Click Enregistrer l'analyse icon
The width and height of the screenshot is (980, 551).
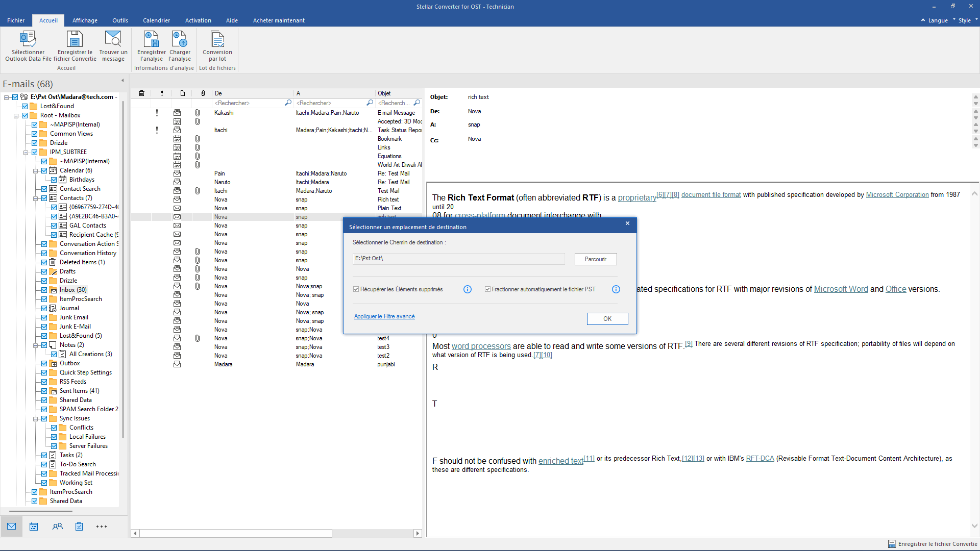pyautogui.click(x=151, y=39)
